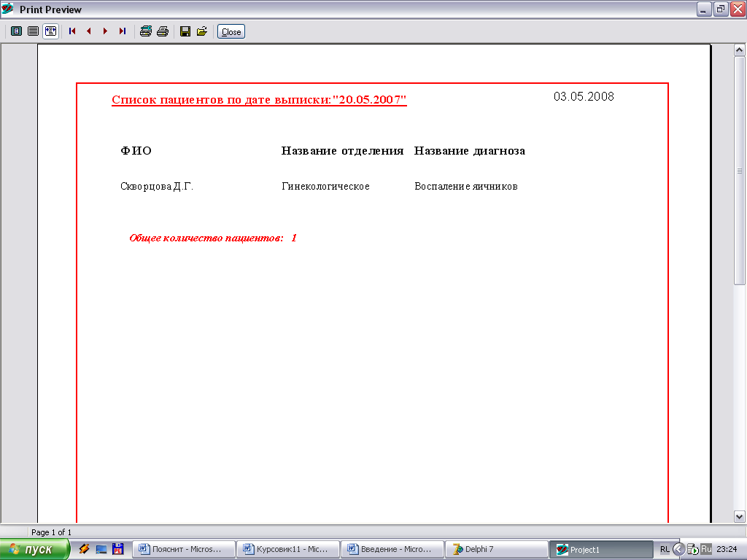Switch to 'Пояснит - Micros...' taskbar window
747x560 pixels.
[x=184, y=550]
